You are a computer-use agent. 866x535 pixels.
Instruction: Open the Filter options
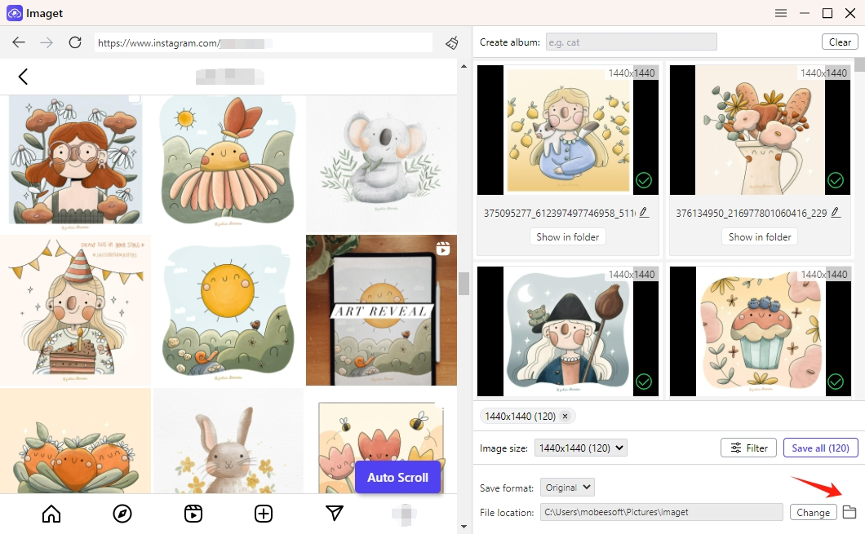click(748, 448)
